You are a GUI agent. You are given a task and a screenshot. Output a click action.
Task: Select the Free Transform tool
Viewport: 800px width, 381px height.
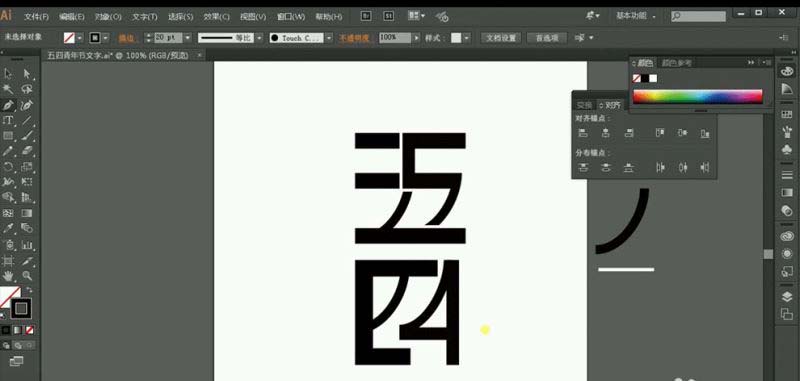(x=27, y=182)
